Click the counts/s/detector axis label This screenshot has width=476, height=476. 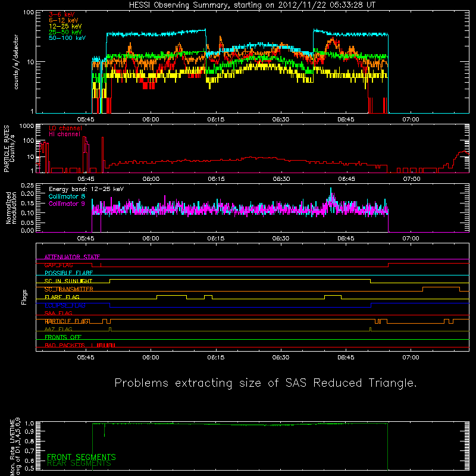tap(16, 62)
